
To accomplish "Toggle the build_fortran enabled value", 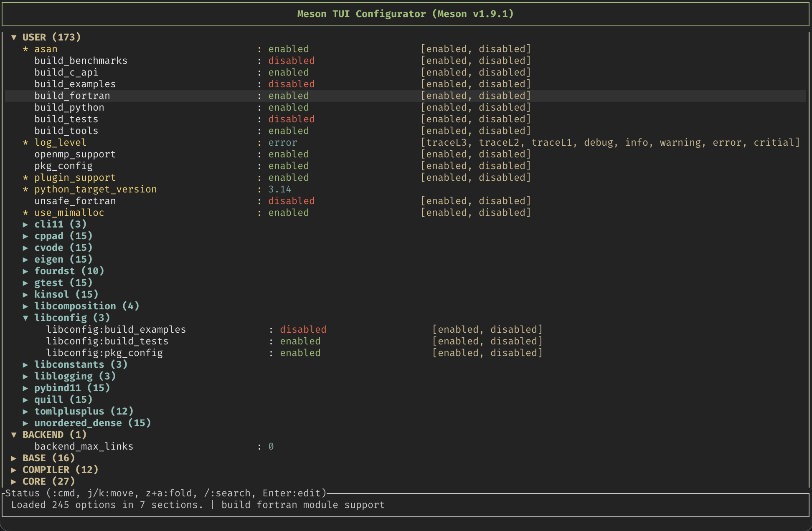I will (288, 96).
